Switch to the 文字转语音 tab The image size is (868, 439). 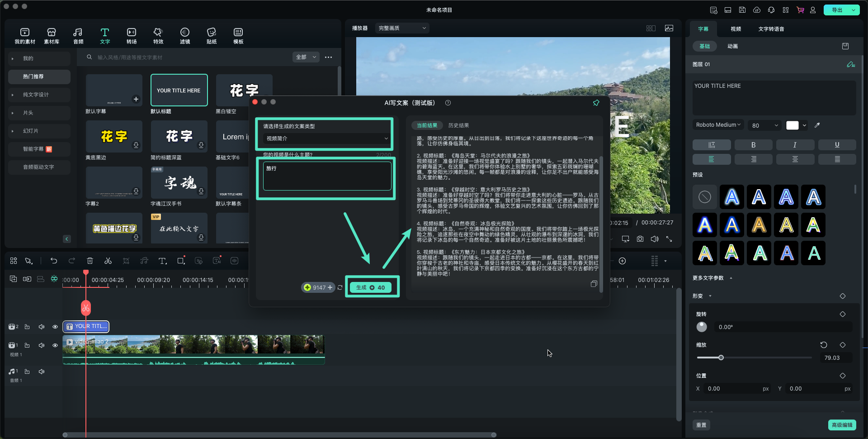tap(771, 29)
